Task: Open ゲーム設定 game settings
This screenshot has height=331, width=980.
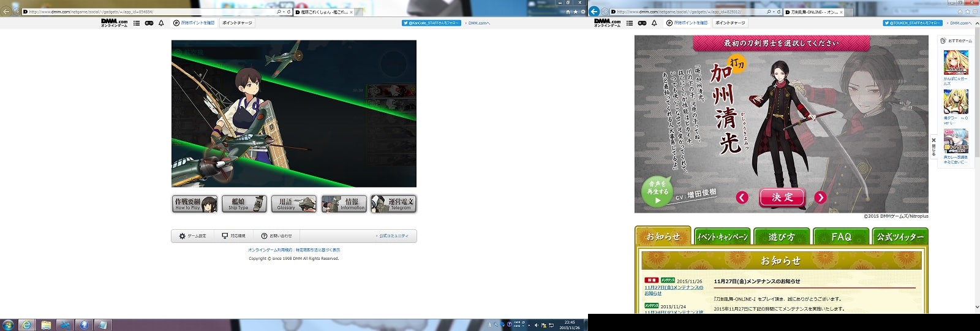Action: pos(193,236)
